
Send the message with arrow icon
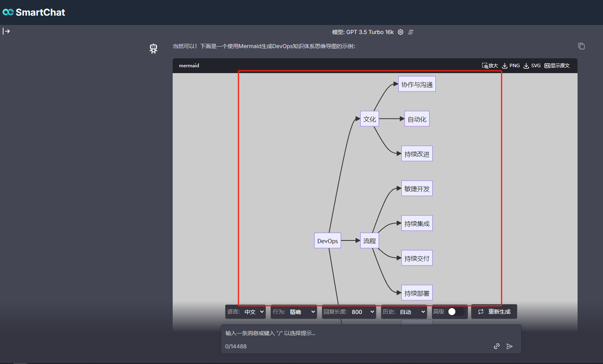coord(510,346)
